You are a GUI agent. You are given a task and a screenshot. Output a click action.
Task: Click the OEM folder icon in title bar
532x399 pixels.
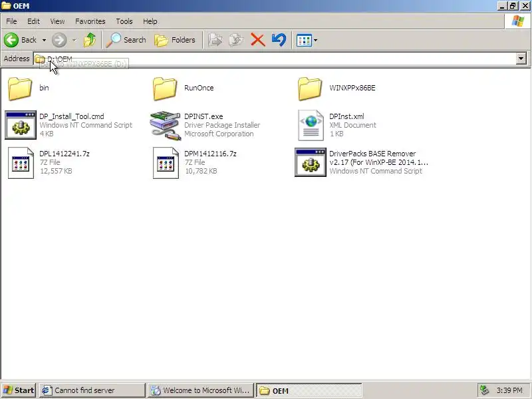6,6
